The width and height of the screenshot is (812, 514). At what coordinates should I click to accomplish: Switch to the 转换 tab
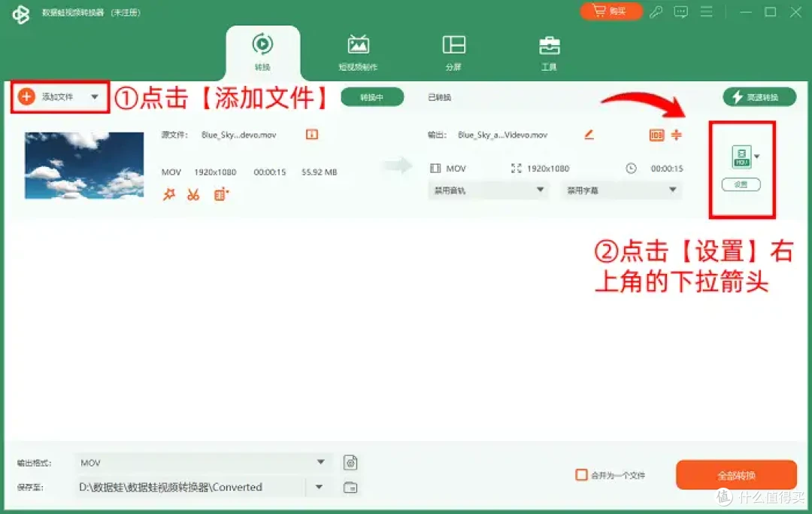point(262,53)
